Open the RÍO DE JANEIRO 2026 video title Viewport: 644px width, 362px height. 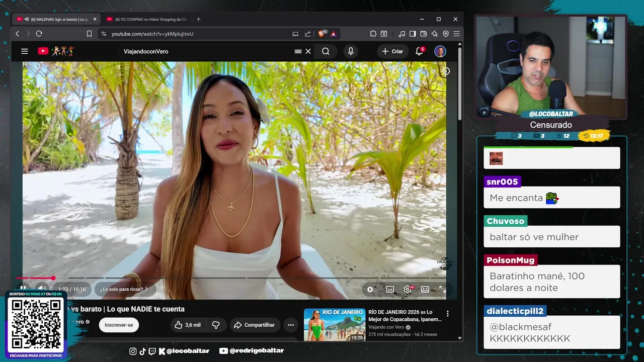[x=405, y=316]
